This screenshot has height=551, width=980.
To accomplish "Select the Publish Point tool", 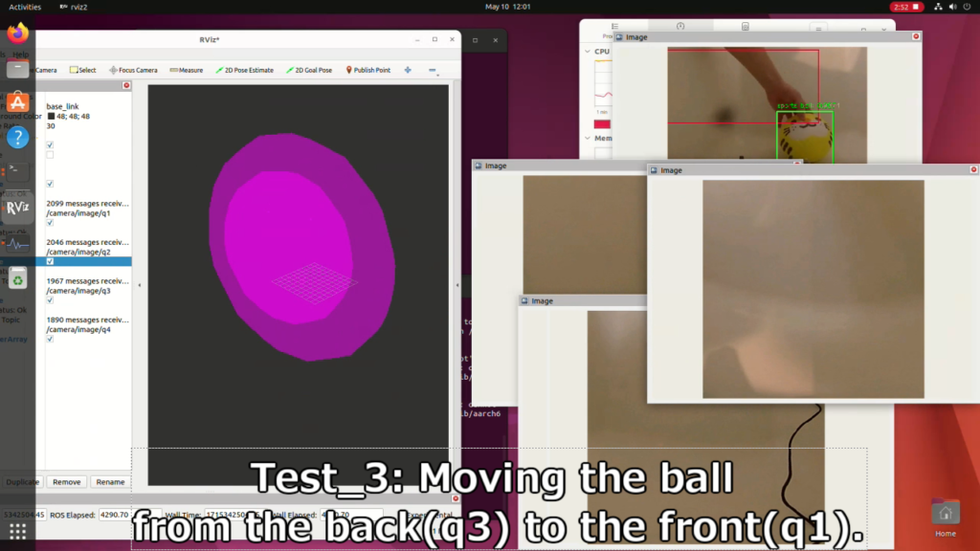I will (367, 70).
